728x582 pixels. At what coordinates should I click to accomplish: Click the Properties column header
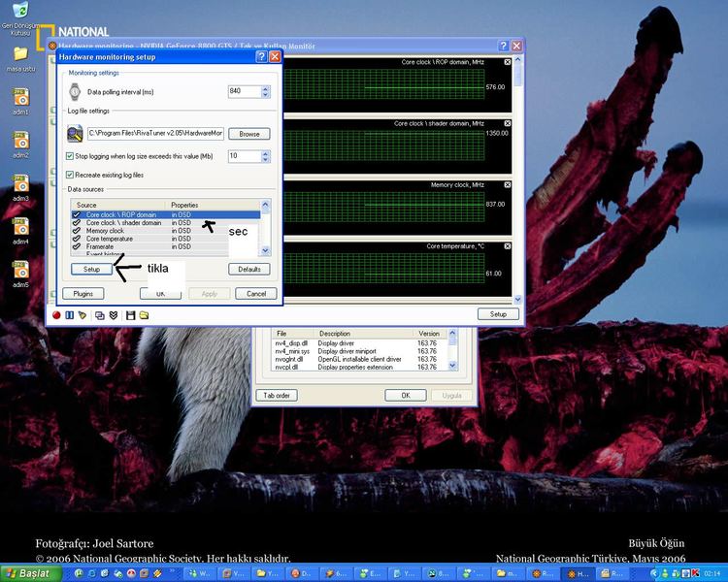(214, 205)
